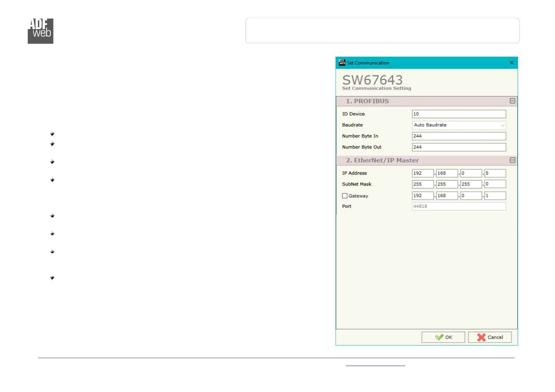Click the 2. EtherNet/IP Master header
The height and width of the screenshot is (392, 555).
(382, 160)
